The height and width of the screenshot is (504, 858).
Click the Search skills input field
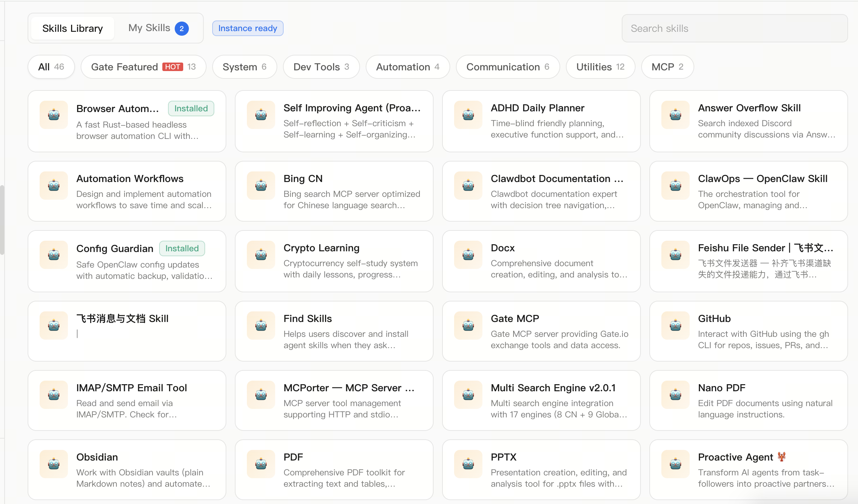734,28
